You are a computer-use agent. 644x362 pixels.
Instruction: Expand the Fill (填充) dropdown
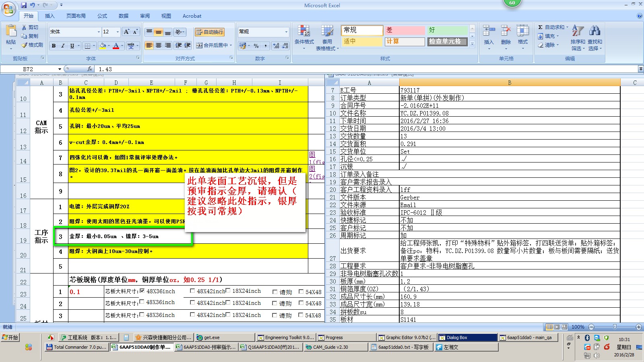[x=557, y=36]
